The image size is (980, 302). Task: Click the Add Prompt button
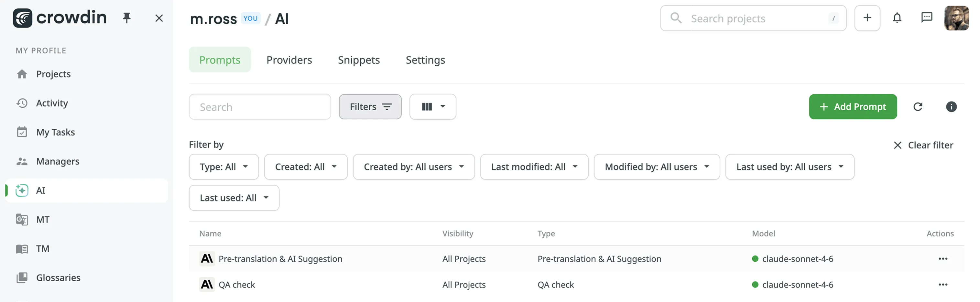(853, 107)
